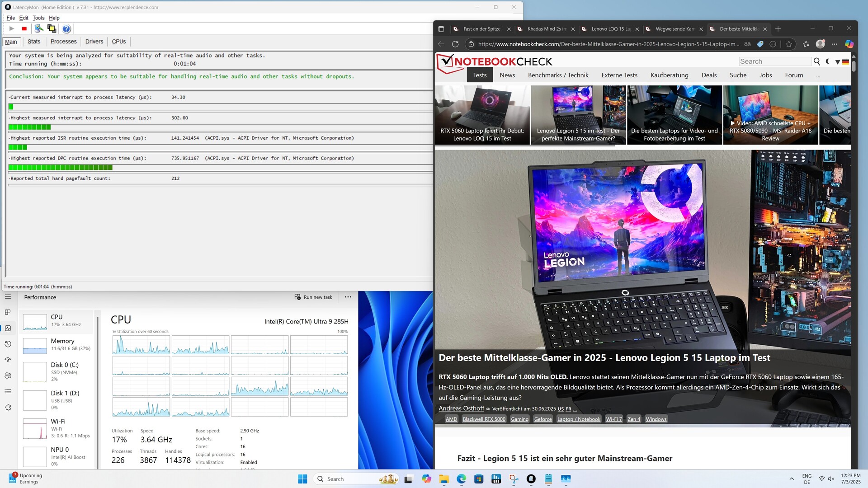The height and width of the screenshot is (488, 868).
Task: Stop LatencyMon monitoring with red button
Action: tap(24, 28)
